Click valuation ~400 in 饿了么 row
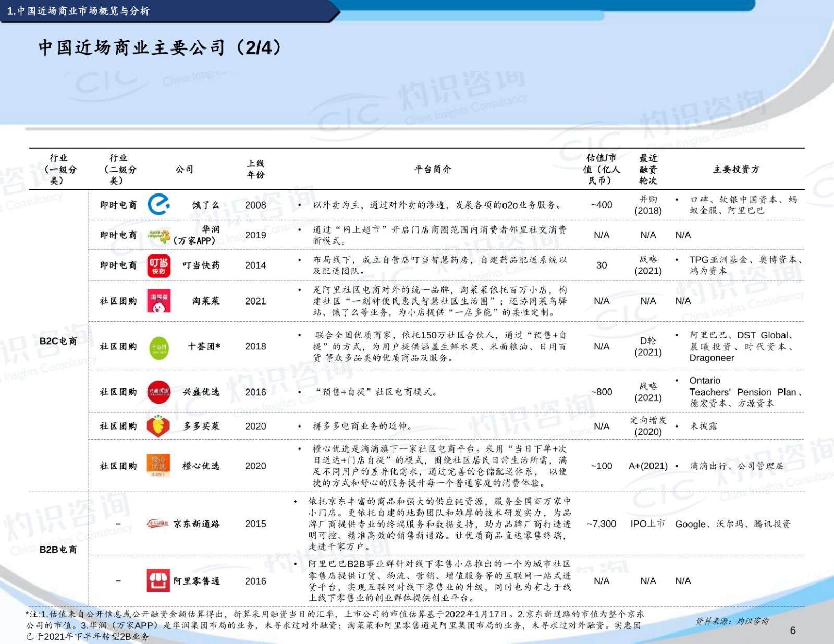Viewport: 834px width, 644px height. tap(602, 205)
